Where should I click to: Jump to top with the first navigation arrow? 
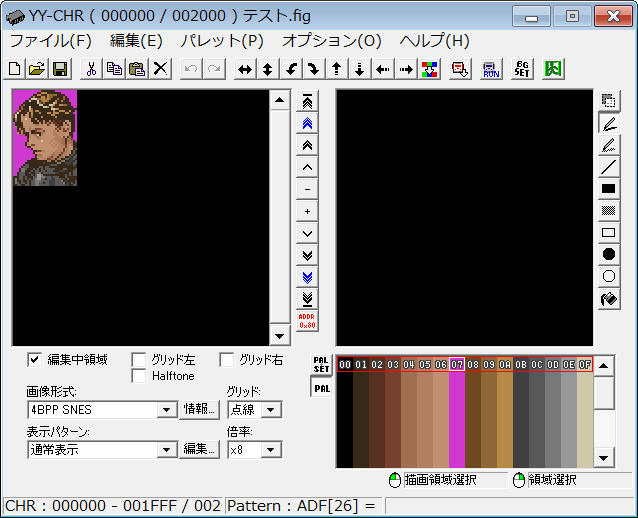pyautogui.click(x=307, y=101)
